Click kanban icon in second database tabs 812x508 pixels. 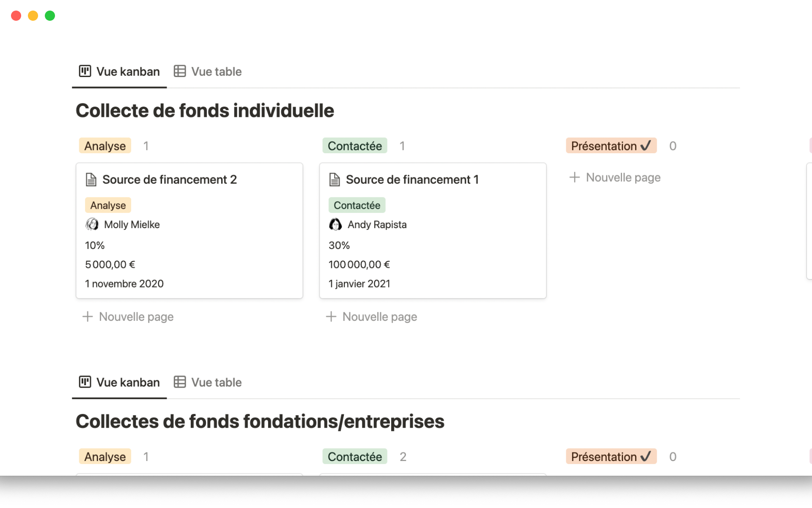coord(85,382)
